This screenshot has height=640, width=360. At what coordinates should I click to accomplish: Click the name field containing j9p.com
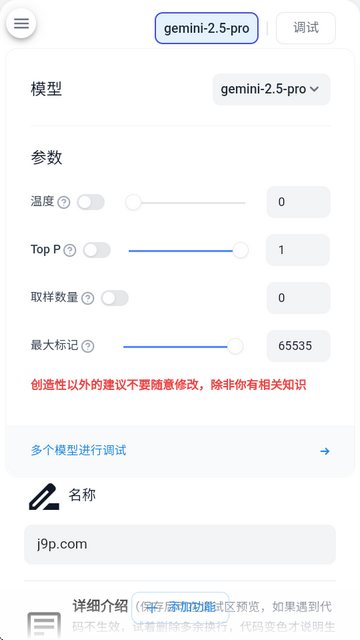tap(180, 544)
